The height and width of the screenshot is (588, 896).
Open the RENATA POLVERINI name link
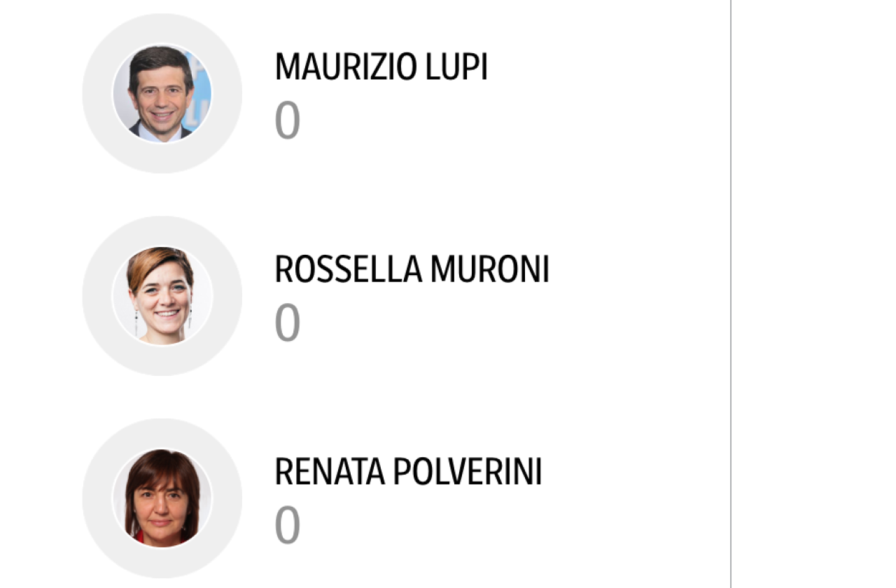[x=408, y=472]
